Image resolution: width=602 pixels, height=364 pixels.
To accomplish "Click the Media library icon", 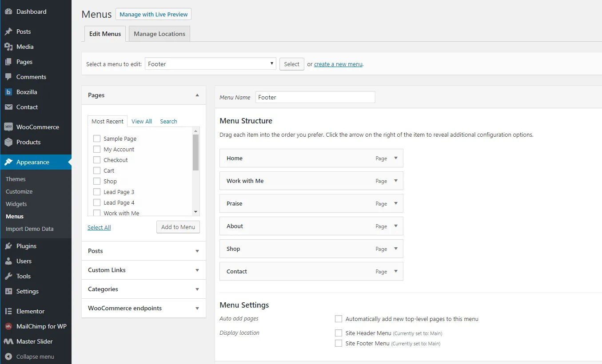I will pyautogui.click(x=8, y=47).
